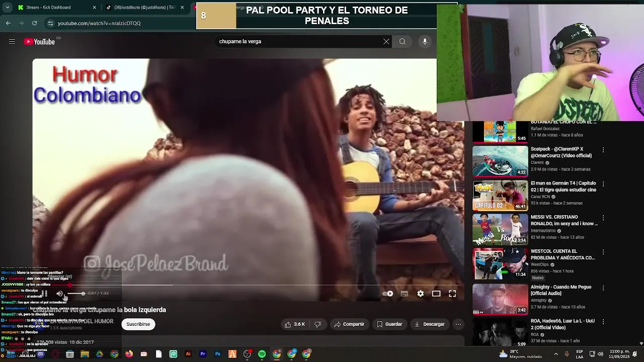Open OBS Studio from the taskbar
644x362 pixels.
(247, 354)
